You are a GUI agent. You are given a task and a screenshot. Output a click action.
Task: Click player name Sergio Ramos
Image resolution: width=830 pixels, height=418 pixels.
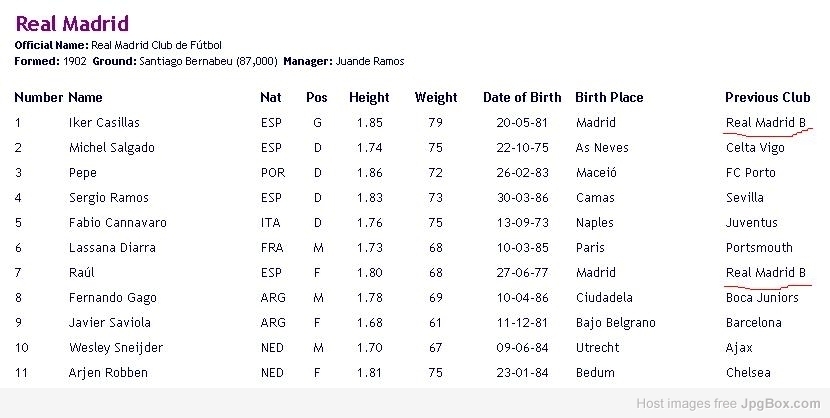point(109,198)
